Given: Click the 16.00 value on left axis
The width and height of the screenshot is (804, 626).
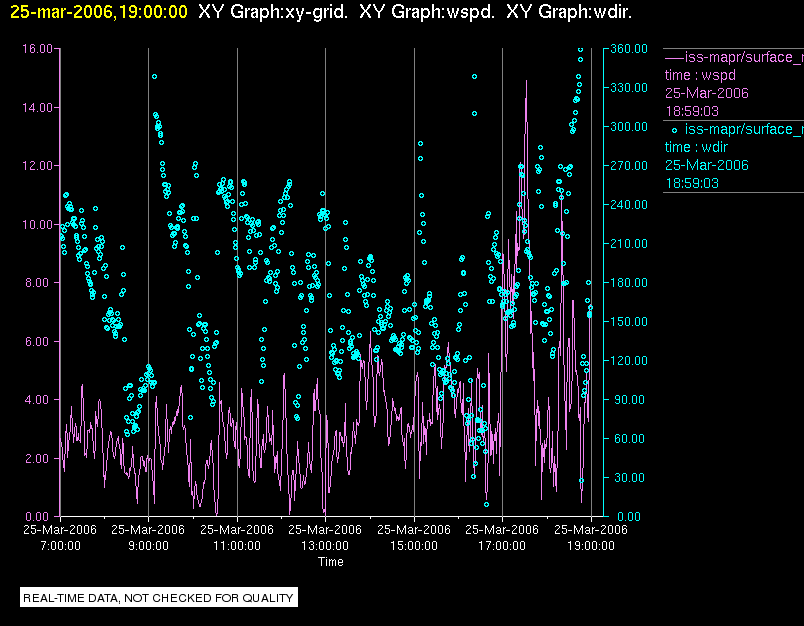Looking at the screenshot, I should [x=37, y=48].
